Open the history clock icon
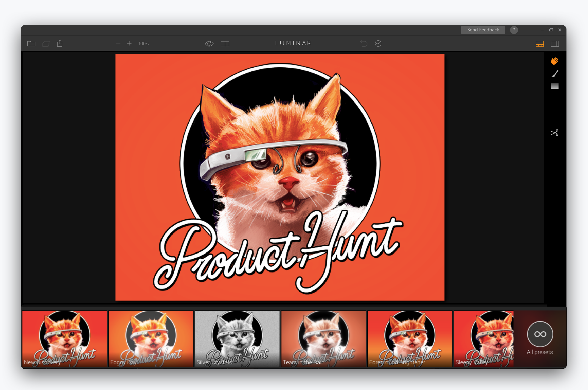Viewport: 588px width, 390px height. (378, 44)
